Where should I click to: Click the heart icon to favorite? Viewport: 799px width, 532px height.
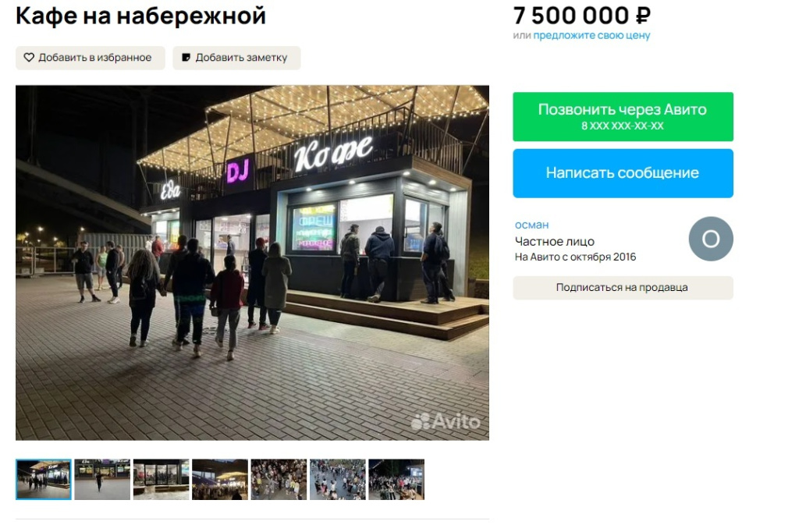pos(29,58)
